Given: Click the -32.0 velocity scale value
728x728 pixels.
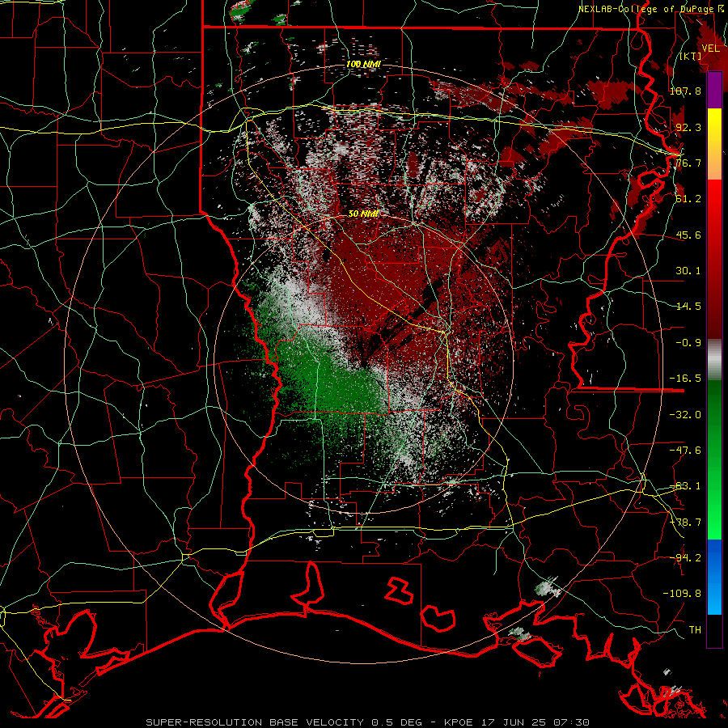Looking at the screenshot, I should (685, 414).
